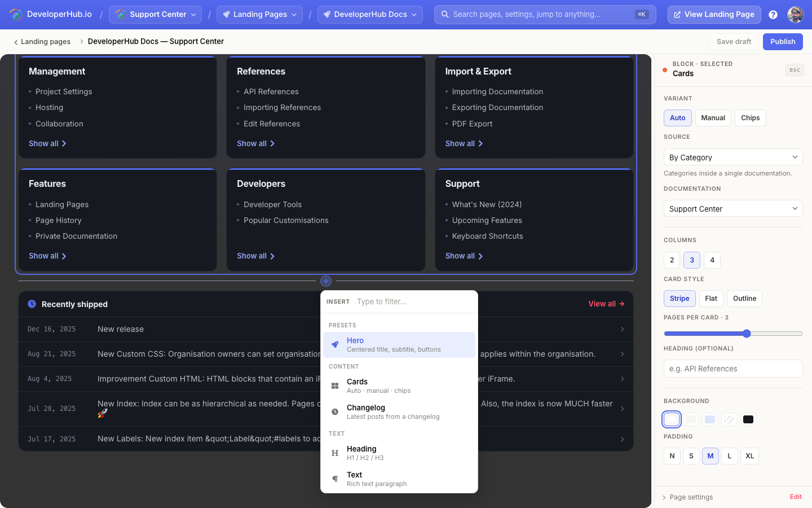Focus the insert menu filter field
The width and height of the screenshot is (812, 508).
[414, 301]
